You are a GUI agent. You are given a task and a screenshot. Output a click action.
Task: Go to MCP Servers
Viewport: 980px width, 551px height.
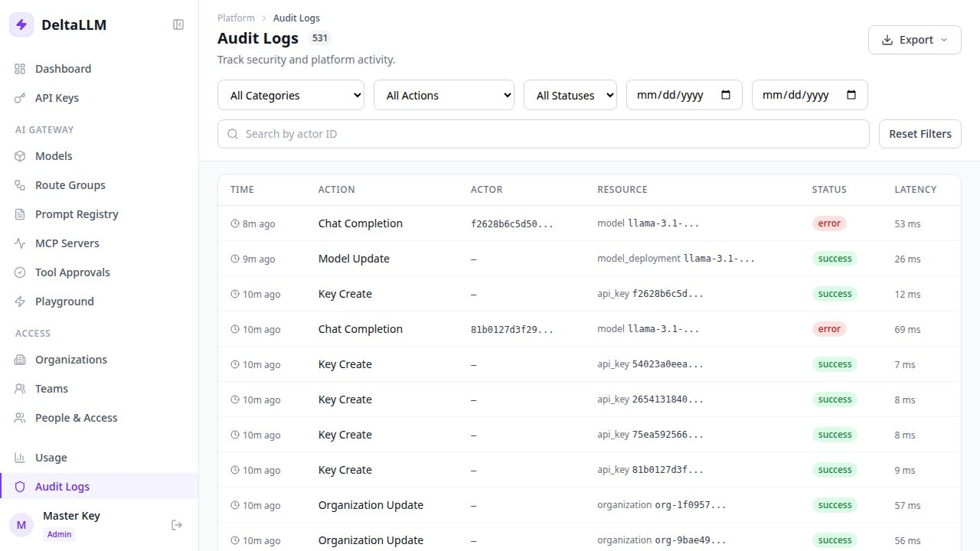tap(100, 243)
